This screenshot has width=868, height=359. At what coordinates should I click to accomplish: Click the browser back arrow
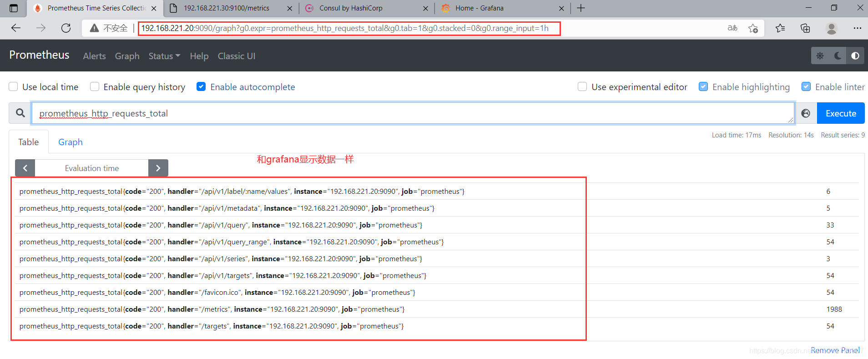pyautogui.click(x=16, y=28)
